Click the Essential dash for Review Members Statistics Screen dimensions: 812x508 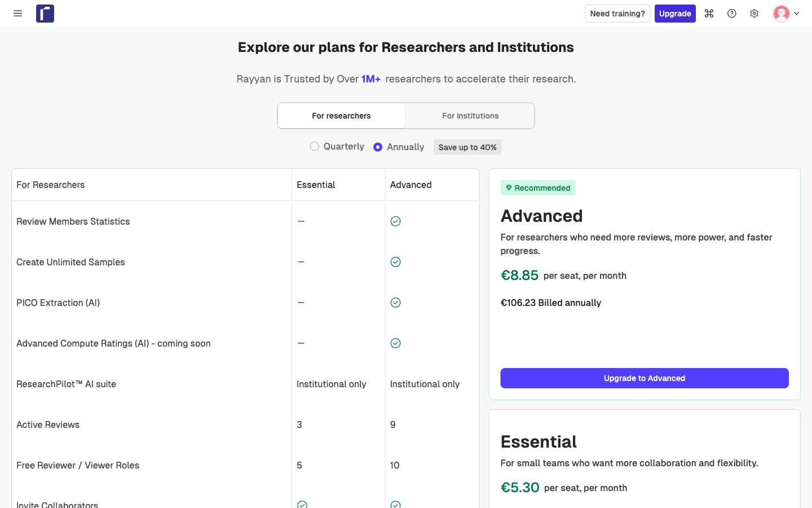click(301, 221)
